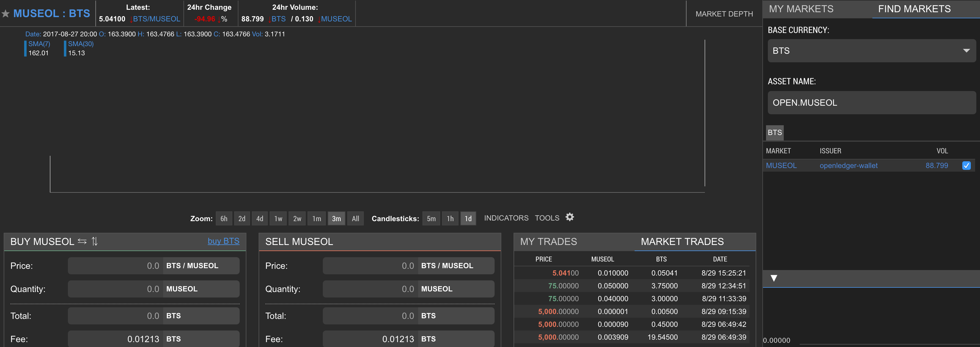Flip panel position with the vertical arrows icon
This screenshot has width=980, height=347.
click(95, 241)
